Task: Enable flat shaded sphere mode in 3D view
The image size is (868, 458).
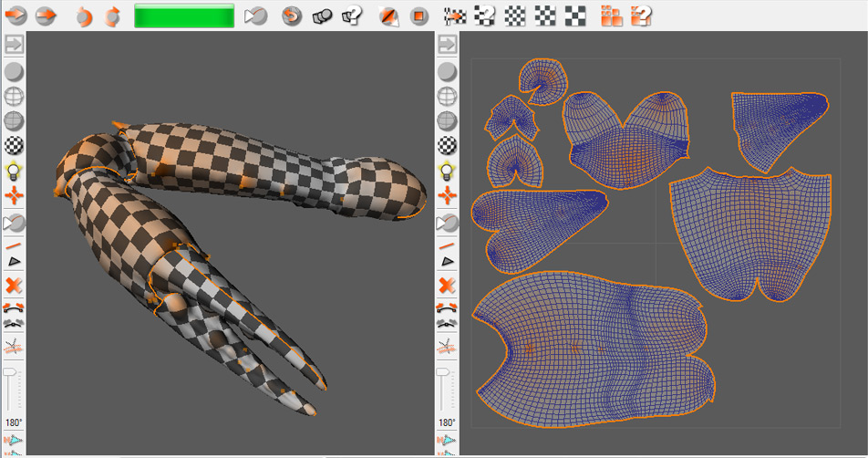Action: point(14,72)
